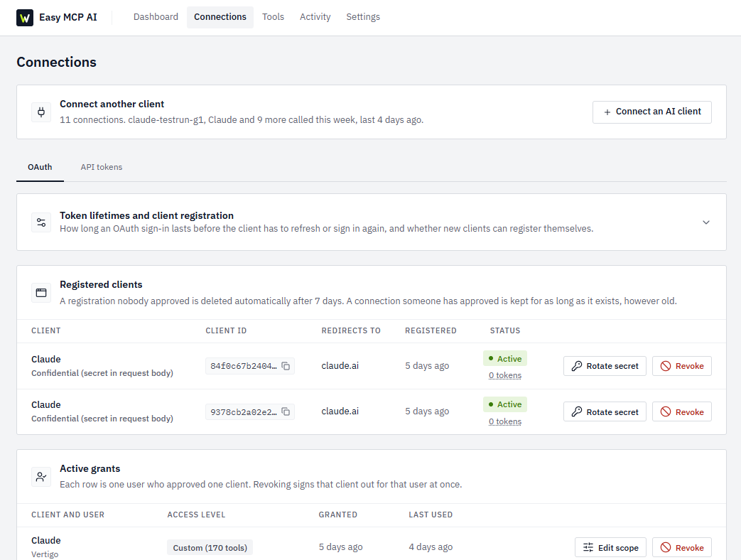The height and width of the screenshot is (560, 741).
Task: Revoke the Claude Vertigo active grant
Action: pyautogui.click(x=681, y=548)
